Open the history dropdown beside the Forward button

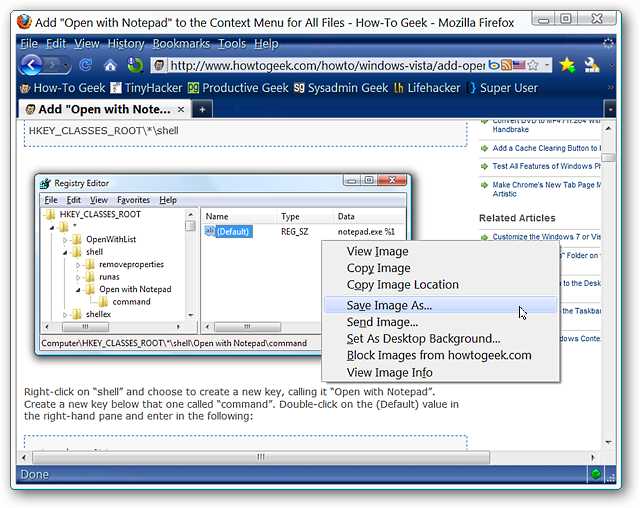tap(66, 65)
